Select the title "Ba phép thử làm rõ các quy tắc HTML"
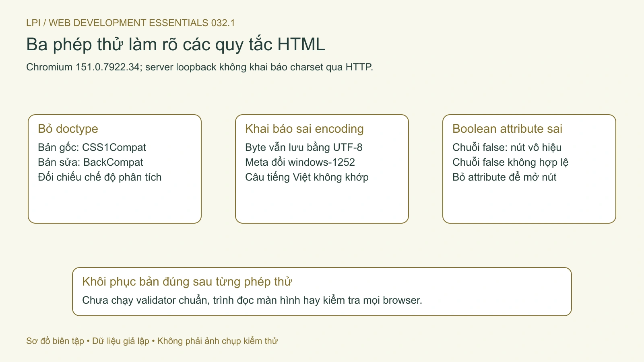 (x=175, y=45)
